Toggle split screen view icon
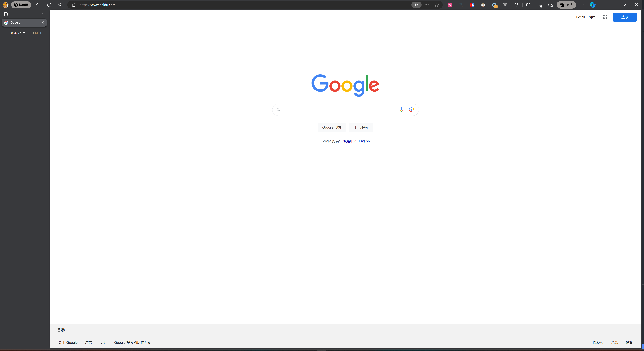The width and height of the screenshot is (644, 351). coord(528,5)
